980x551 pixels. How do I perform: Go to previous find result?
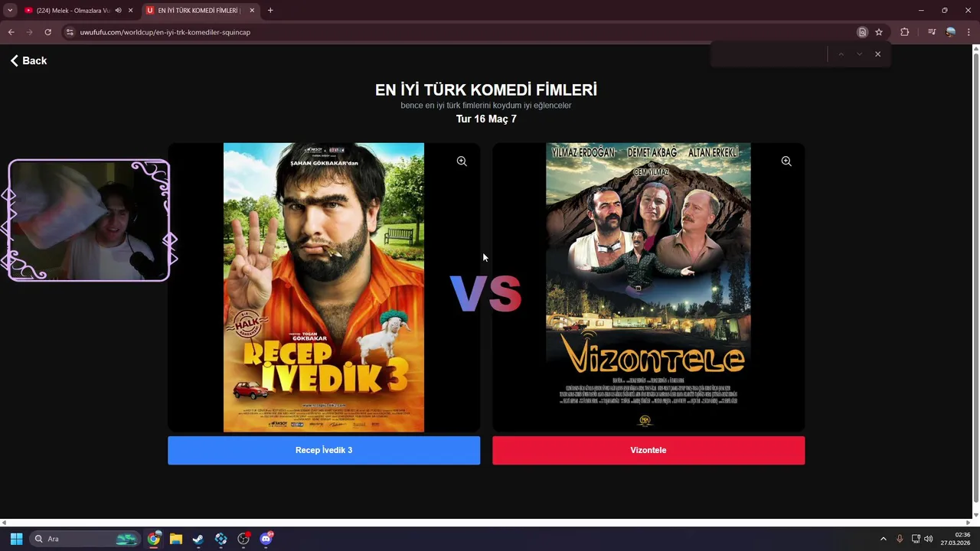point(841,54)
